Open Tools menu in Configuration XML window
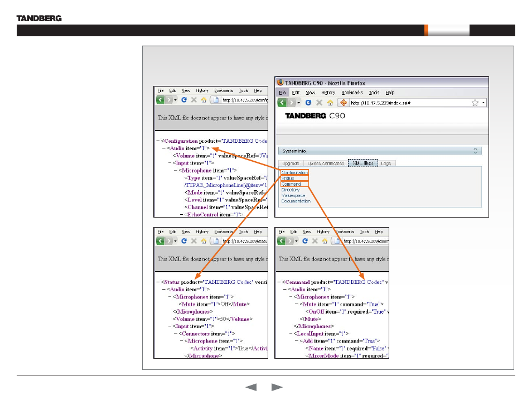The image size is (532, 400). [244, 91]
